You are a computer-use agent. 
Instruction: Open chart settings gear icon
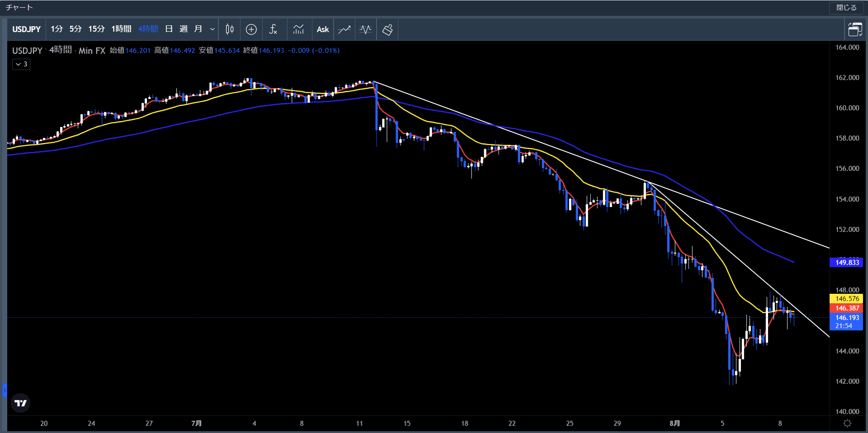pyautogui.click(x=848, y=424)
